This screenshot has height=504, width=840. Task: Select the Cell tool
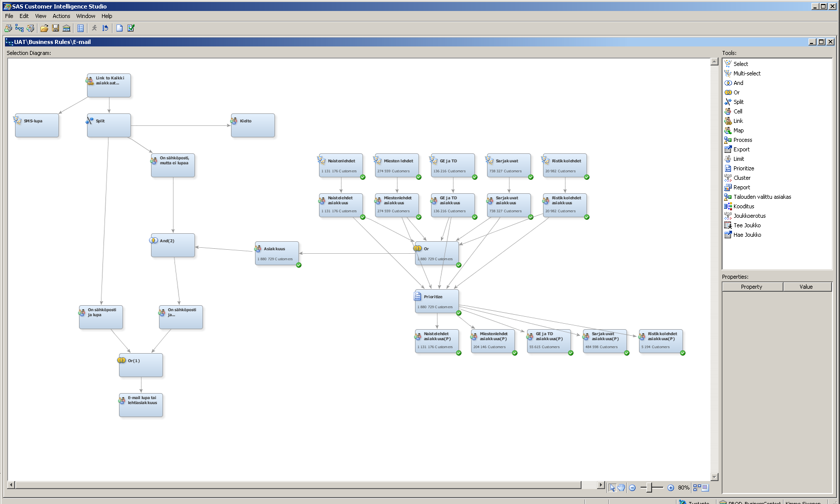pos(737,111)
